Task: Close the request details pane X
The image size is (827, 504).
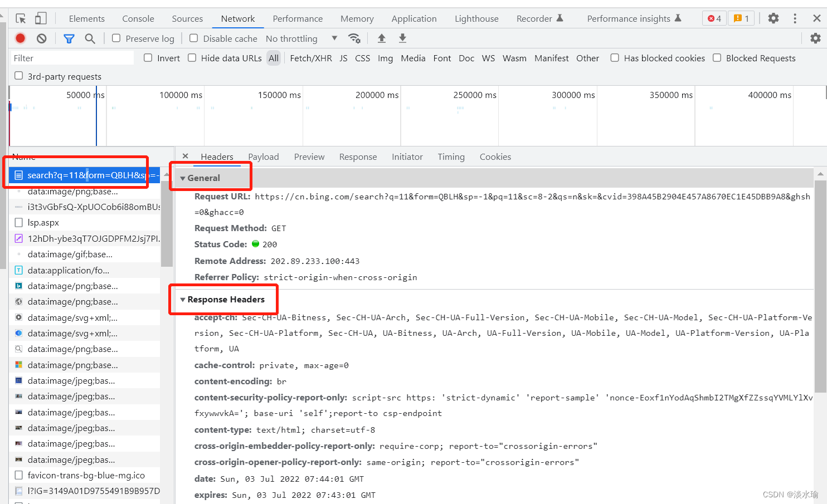Action: 186,156
